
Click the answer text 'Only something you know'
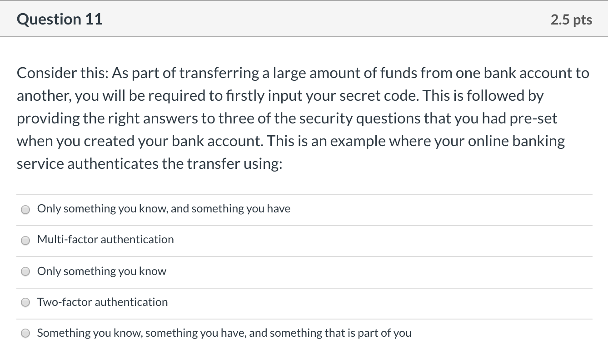tap(101, 271)
